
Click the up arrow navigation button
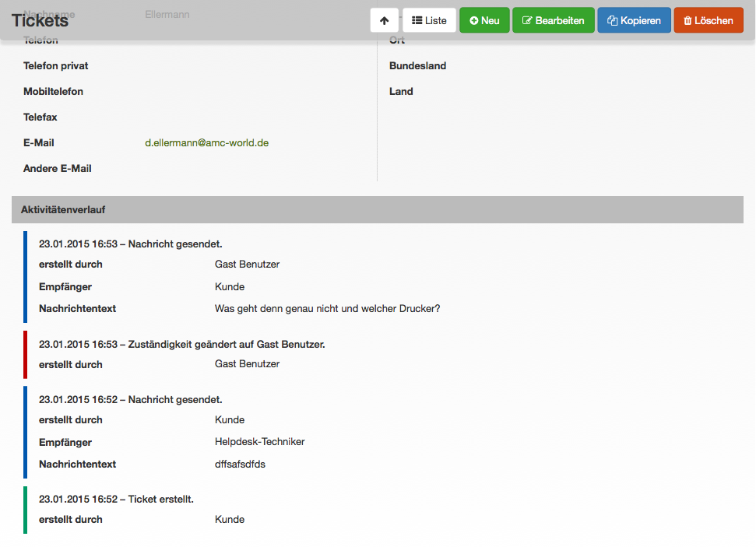tap(385, 20)
